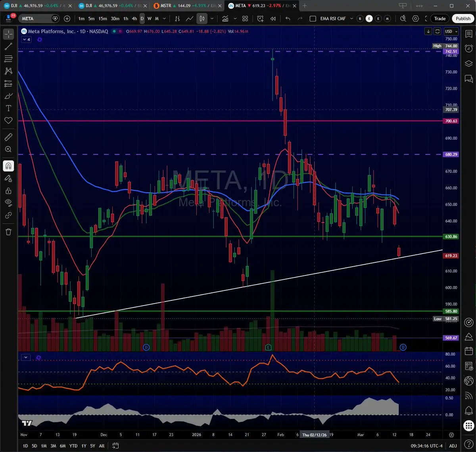Click the trash can remove-objects icon

click(8, 231)
